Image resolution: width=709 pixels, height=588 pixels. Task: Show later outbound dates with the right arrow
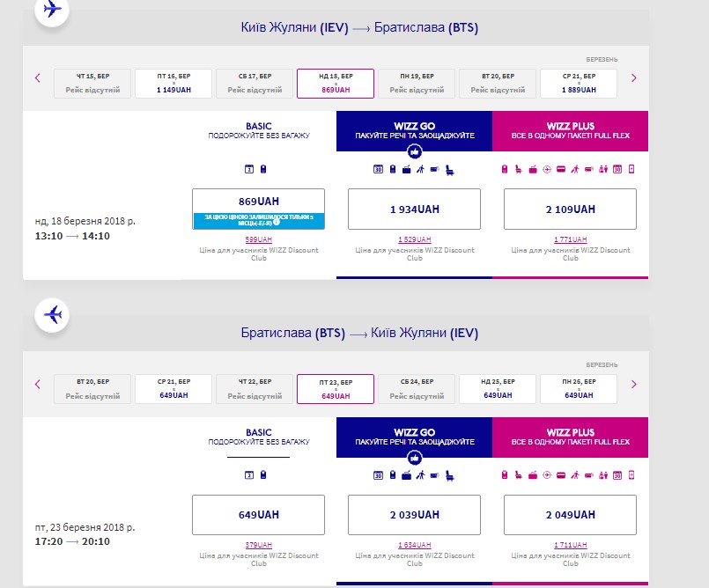point(633,78)
